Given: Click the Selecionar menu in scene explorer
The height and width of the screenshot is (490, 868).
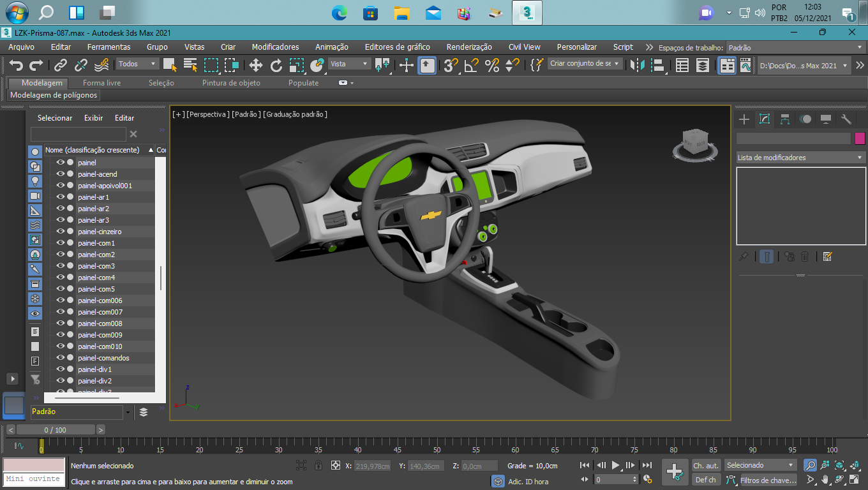Looking at the screenshot, I should (x=55, y=118).
